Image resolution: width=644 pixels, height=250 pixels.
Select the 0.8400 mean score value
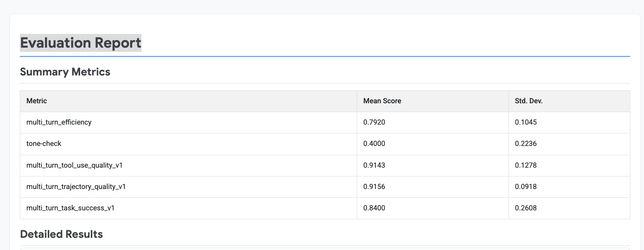click(x=374, y=208)
